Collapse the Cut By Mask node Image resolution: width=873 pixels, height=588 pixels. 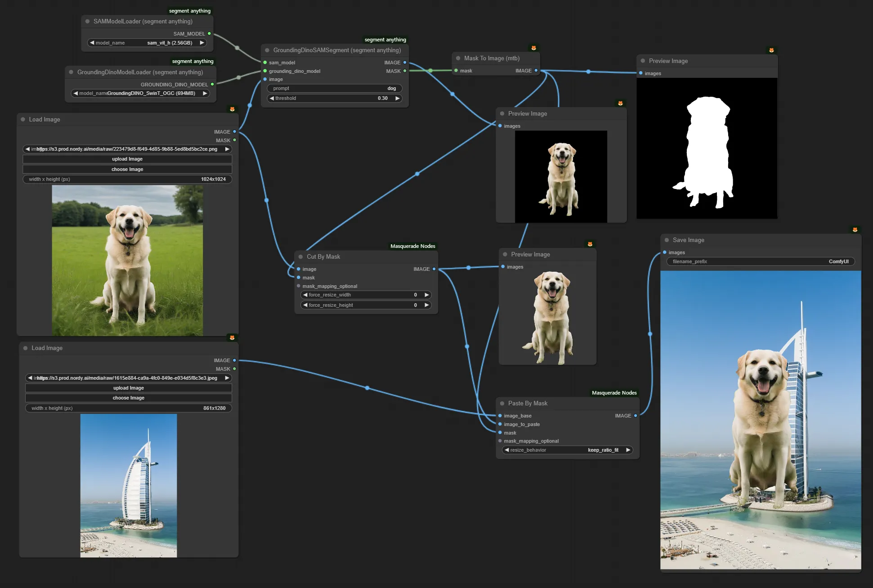tap(300, 257)
